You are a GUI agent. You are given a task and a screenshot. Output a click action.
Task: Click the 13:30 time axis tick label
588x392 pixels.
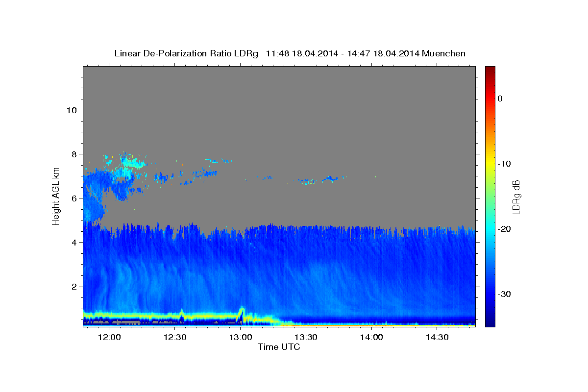[x=306, y=338]
